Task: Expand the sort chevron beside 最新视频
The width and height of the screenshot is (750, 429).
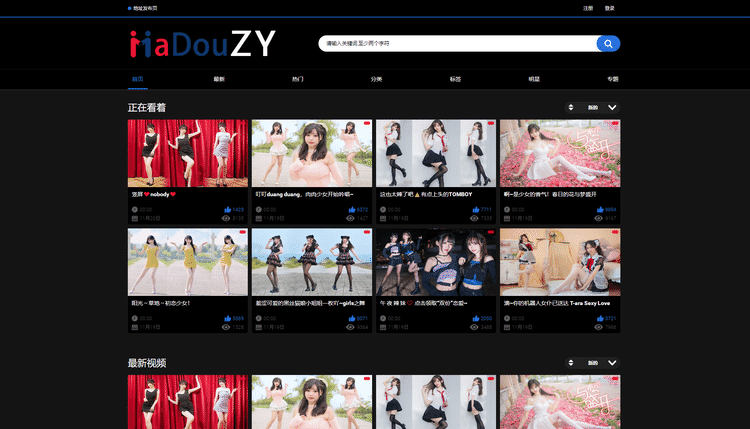Action: [612, 362]
